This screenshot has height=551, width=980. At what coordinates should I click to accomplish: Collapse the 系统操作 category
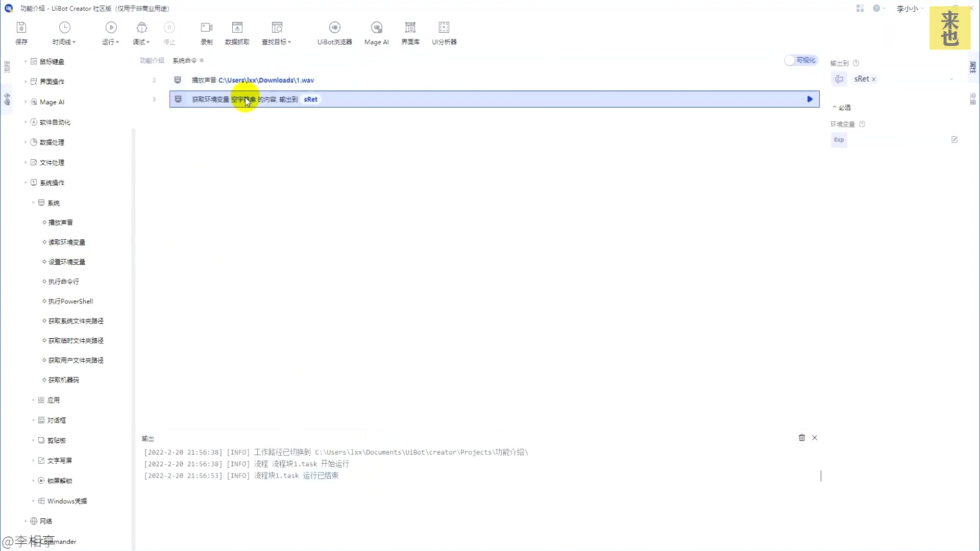click(26, 183)
